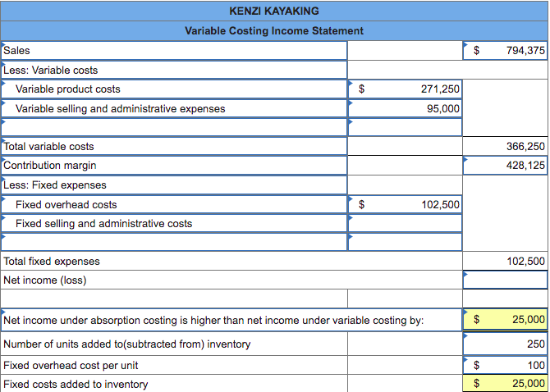This screenshot has width=550, height=392.
Task: Edit the 100 fixed overhead per unit field
Action: [x=505, y=366]
